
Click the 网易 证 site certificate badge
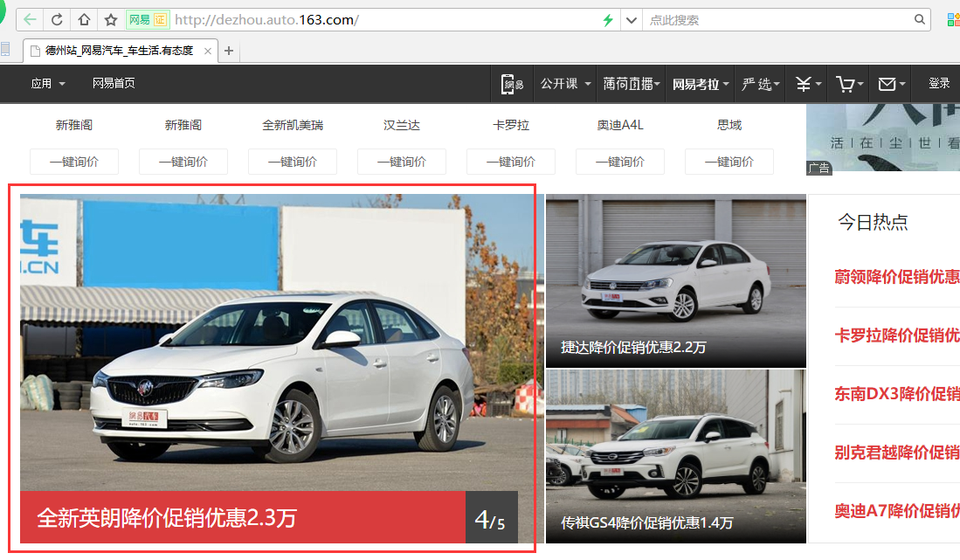pyautogui.click(x=148, y=19)
